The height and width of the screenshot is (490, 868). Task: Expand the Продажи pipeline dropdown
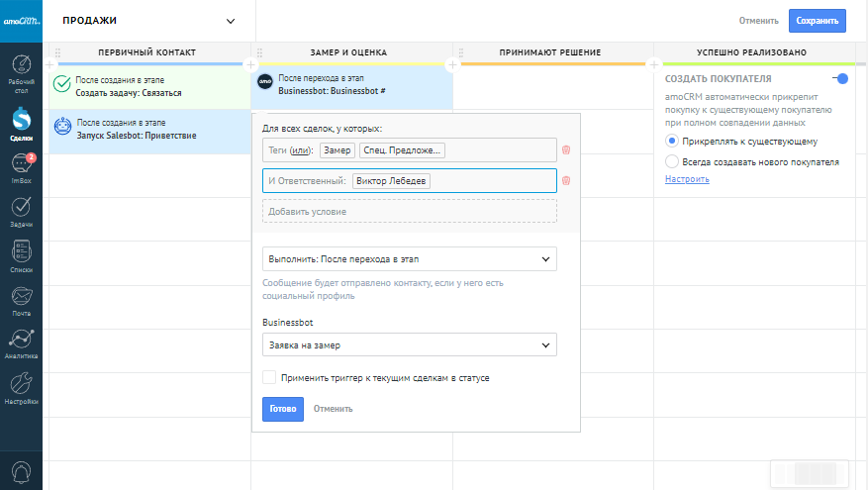coord(231,21)
